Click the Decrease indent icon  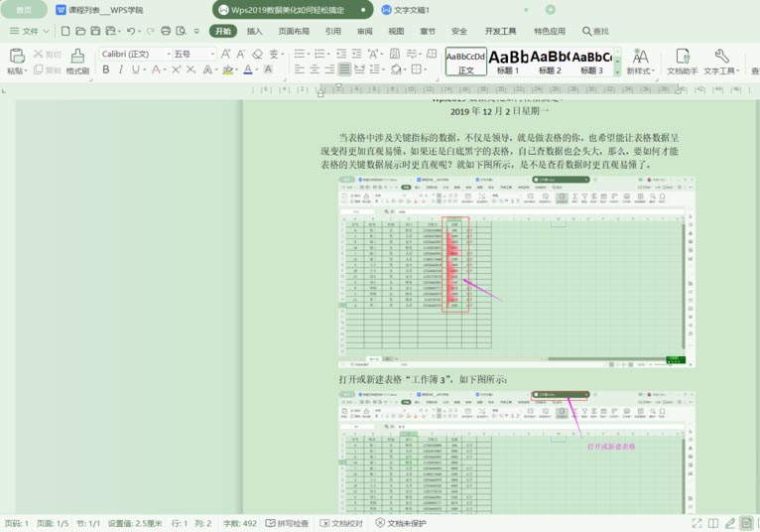click(x=341, y=54)
